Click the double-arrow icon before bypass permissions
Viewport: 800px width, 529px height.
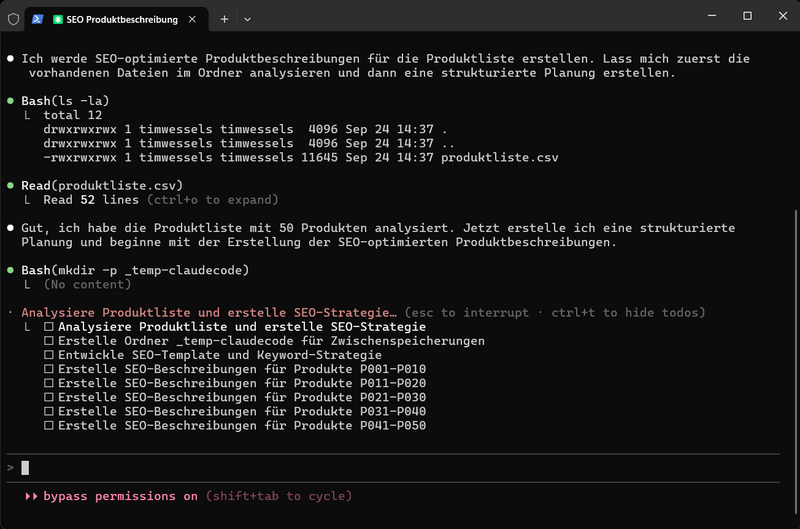[32, 496]
